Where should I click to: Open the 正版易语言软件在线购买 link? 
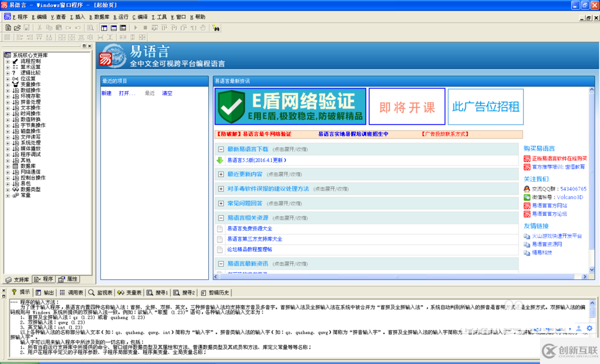tap(559, 158)
